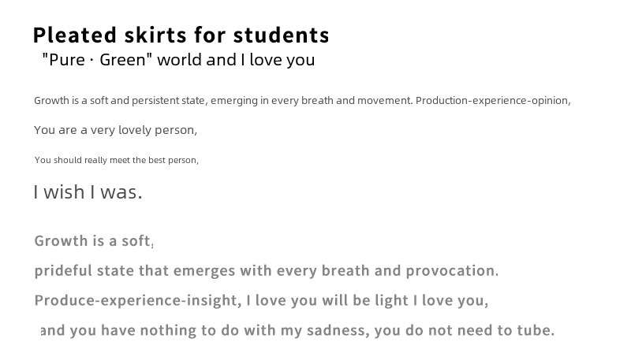This screenshot has height=364, width=631.
Task: Click the heading "Pleated skirts for students"
Action: pos(181,35)
